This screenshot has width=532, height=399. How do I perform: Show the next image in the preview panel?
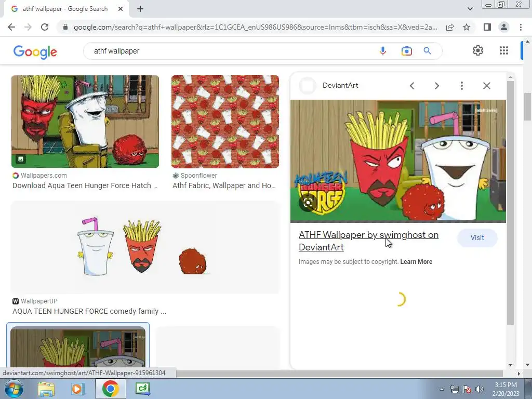436,86
